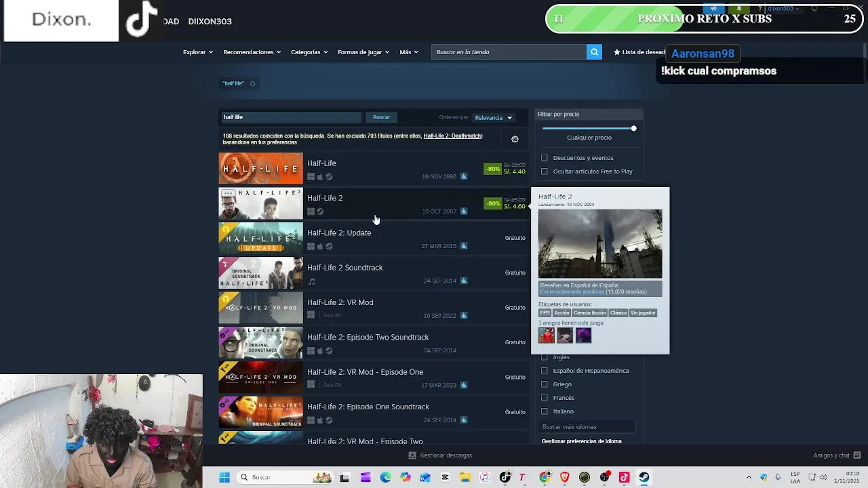Click the review icon on the Half-Life 2 Soundtrack row
868x488 pixels.
point(464,281)
